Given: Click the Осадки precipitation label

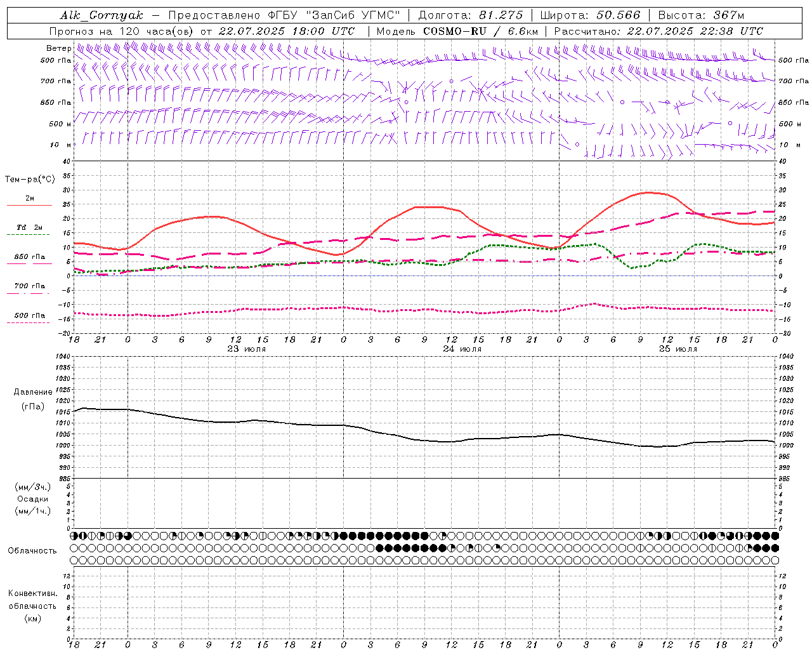Looking at the screenshot, I should click(x=33, y=499).
